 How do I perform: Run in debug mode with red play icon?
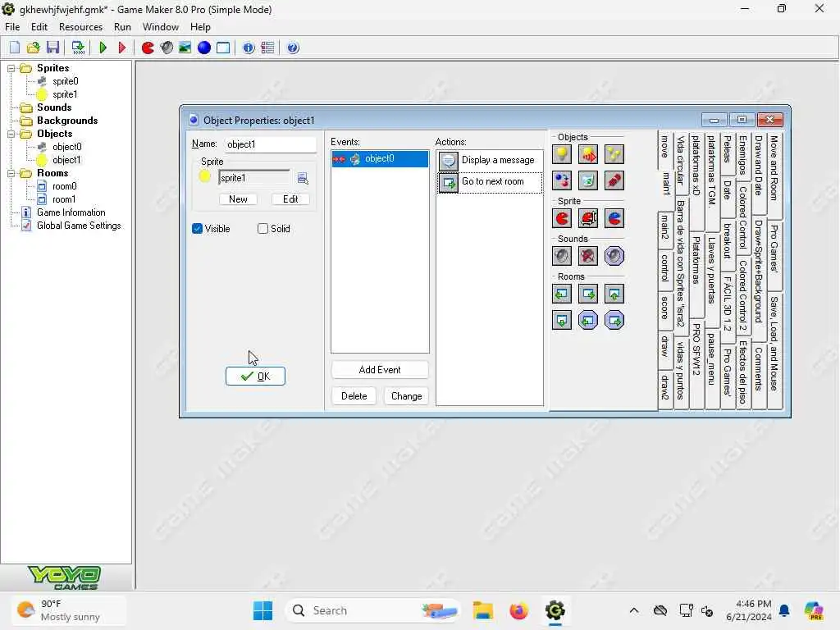click(122, 48)
